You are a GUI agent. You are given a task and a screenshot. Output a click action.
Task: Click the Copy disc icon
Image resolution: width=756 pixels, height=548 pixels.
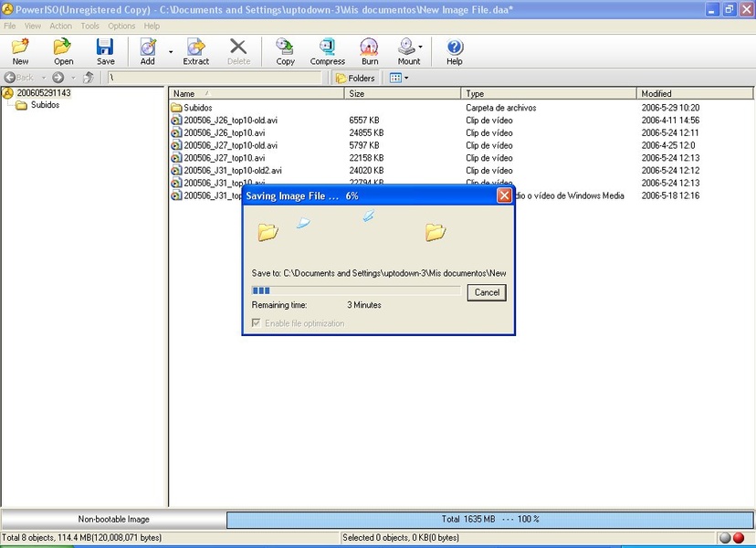285,51
